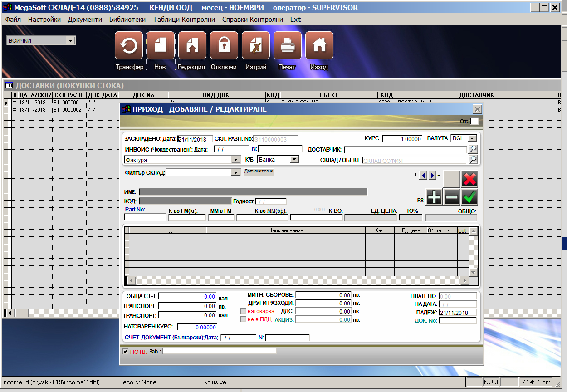567x392 pixels.
Task: Click the red X cancel icon
Action: pyautogui.click(x=469, y=179)
